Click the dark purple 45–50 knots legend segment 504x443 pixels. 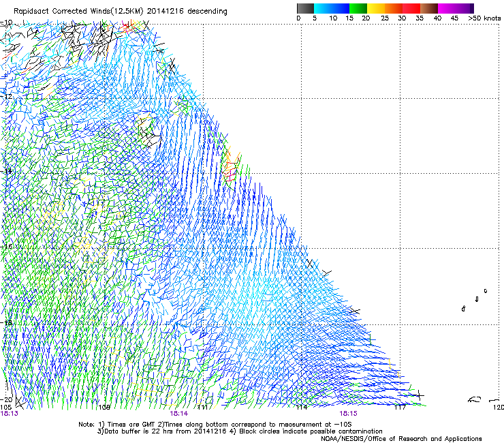(x=464, y=8)
